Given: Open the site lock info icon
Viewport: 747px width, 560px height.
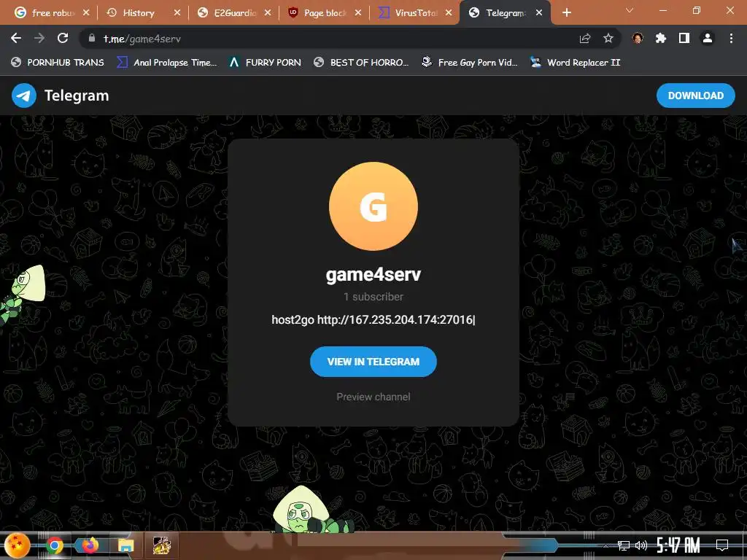Looking at the screenshot, I should click(92, 39).
